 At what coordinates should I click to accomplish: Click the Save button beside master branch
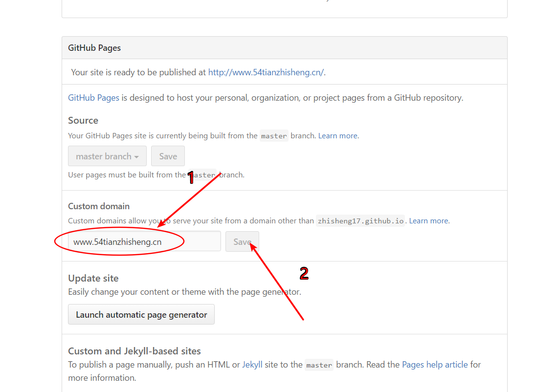point(168,156)
